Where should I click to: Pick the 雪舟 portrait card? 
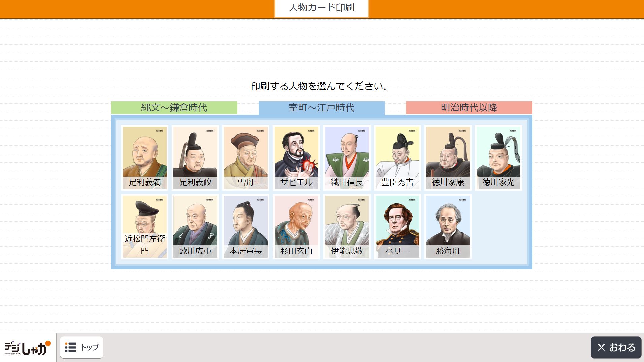(x=246, y=158)
